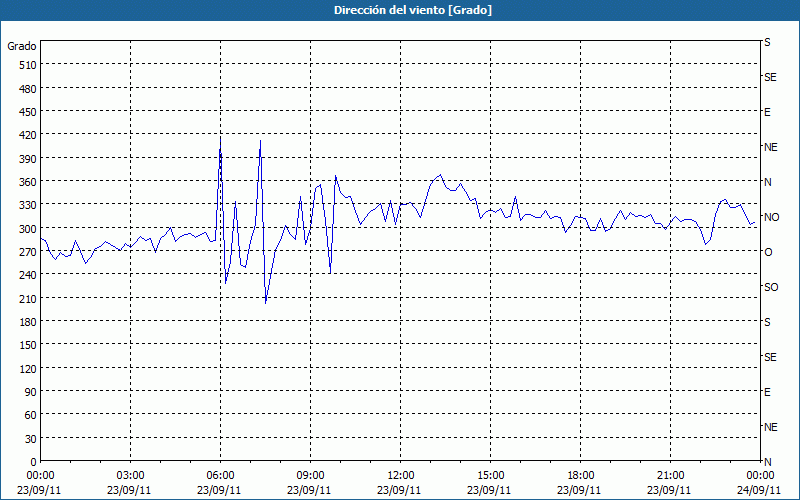
Task: Select the 30 value on the degree axis
Action: coord(31,439)
